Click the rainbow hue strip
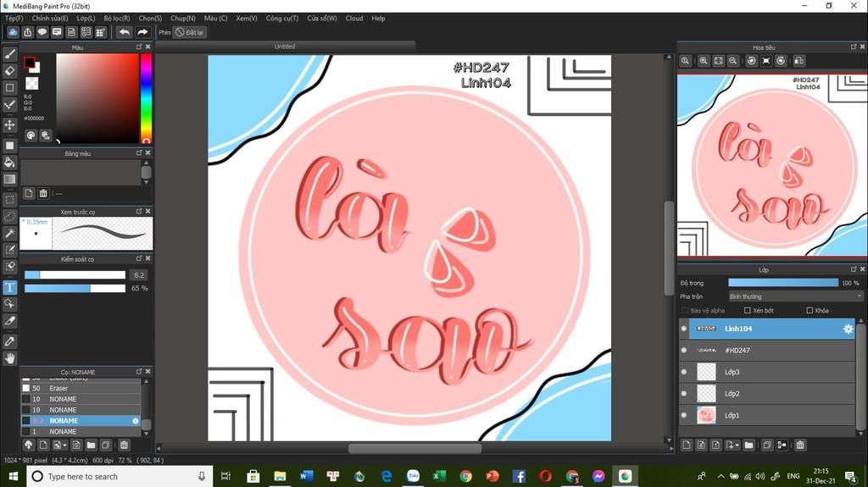The width and height of the screenshot is (868, 487). [x=146, y=98]
